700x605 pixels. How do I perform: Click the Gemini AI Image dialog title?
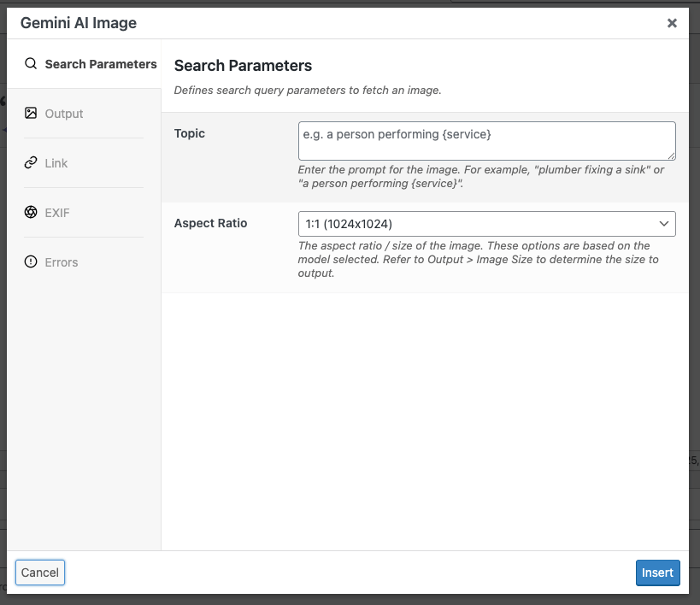77,23
